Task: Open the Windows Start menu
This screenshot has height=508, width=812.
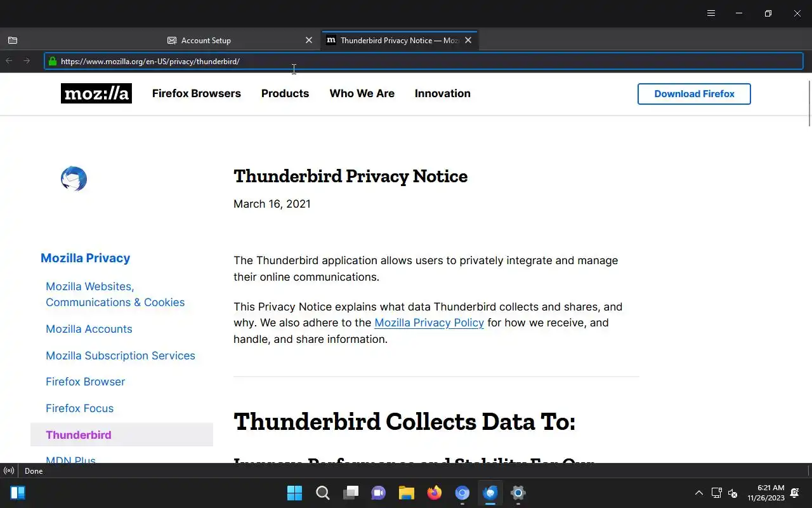Action: click(294, 493)
